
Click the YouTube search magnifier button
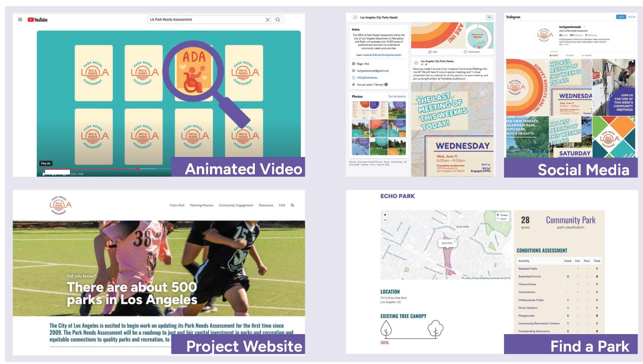[x=278, y=20]
